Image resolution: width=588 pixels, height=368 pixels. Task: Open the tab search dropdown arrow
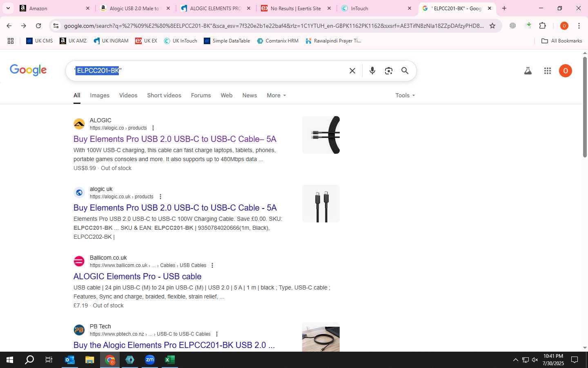(8, 8)
